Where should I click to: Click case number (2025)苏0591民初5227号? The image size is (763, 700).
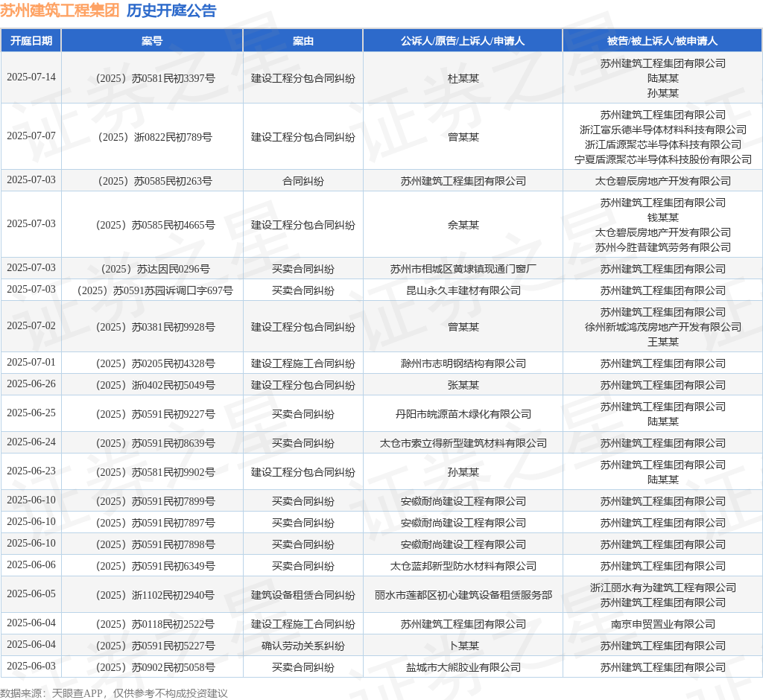pos(155,646)
